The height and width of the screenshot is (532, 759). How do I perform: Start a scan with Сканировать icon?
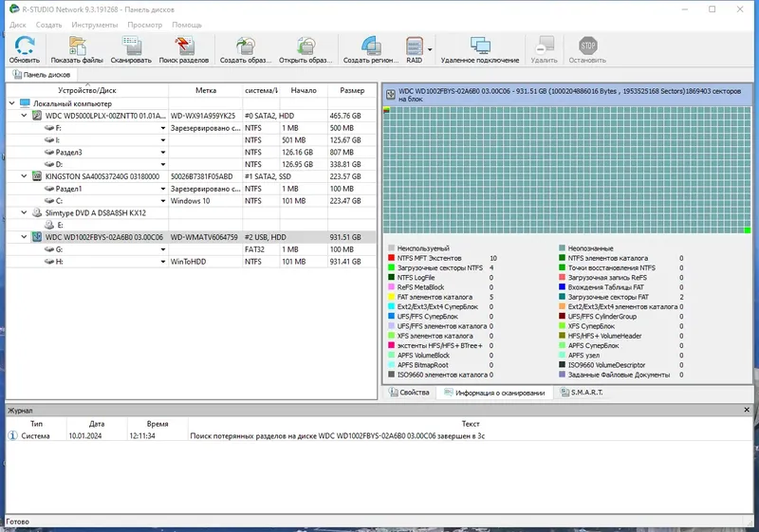(130, 49)
